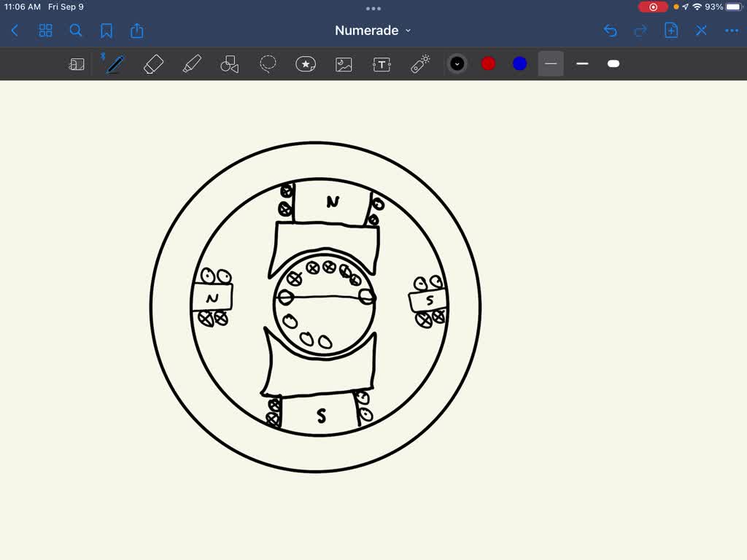This screenshot has width=747, height=560.
Task: Select the Pen tool
Action: tap(114, 63)
